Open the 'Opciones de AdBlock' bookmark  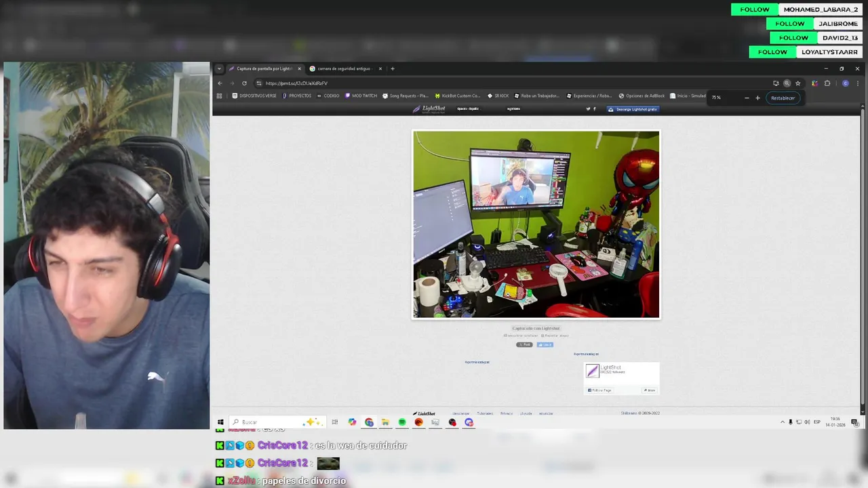642,96
